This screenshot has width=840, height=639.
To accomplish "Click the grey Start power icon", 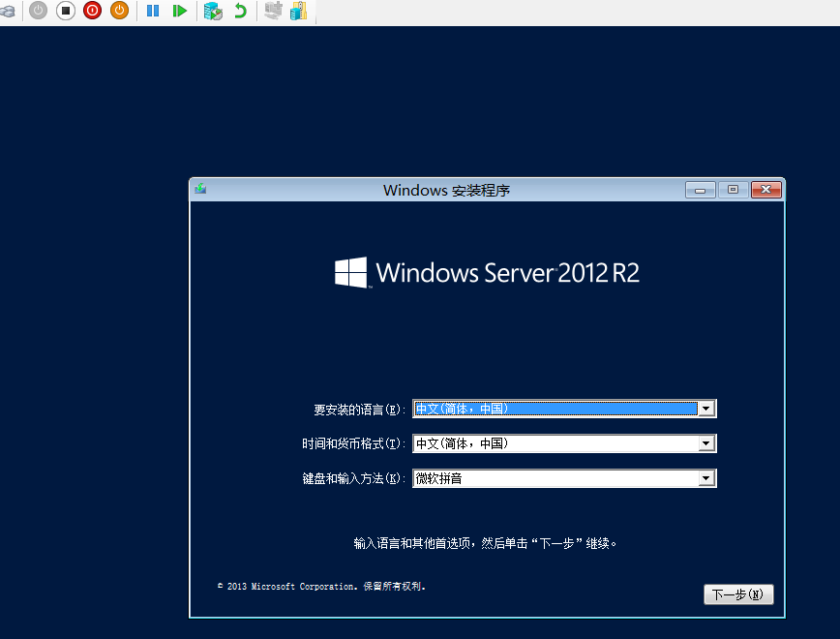I will pos(38,11).
